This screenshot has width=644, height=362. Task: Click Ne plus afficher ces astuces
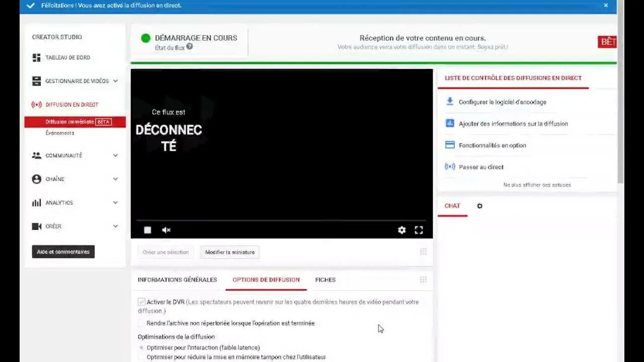pos(537,185)
